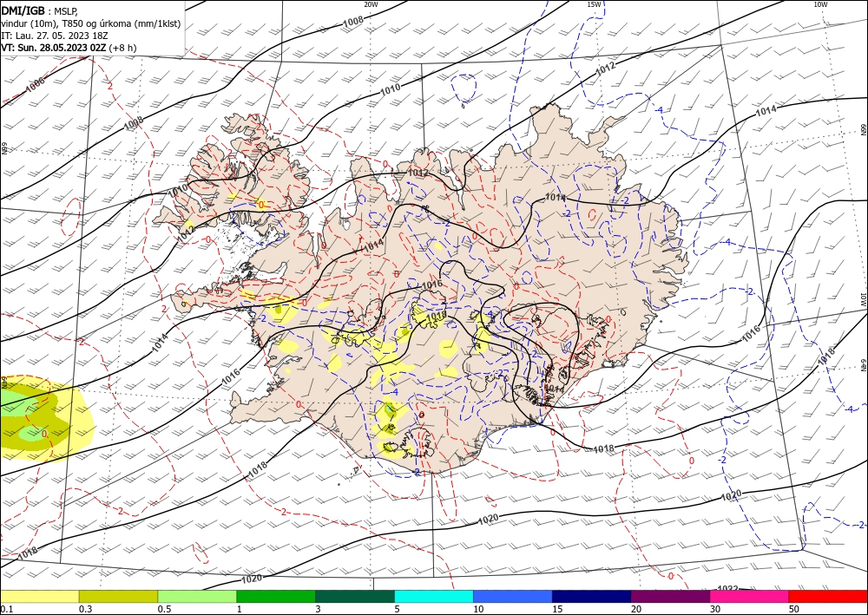Click the '1006' isobar label
This screenshot has height=615, width=868.
tap(35, 84)
